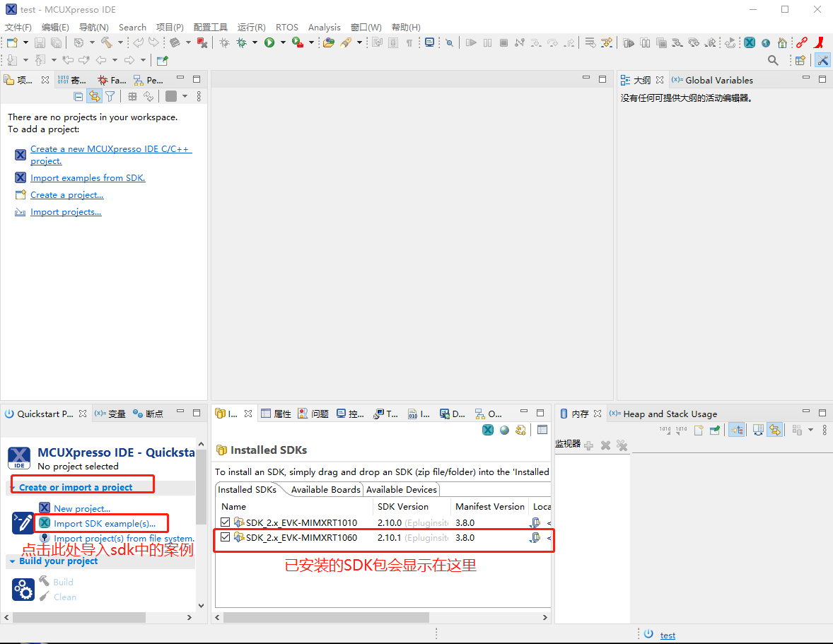Click the Collapse All icon in project explorer
This screenshot has height=644, width=833.
click(78, 96)
